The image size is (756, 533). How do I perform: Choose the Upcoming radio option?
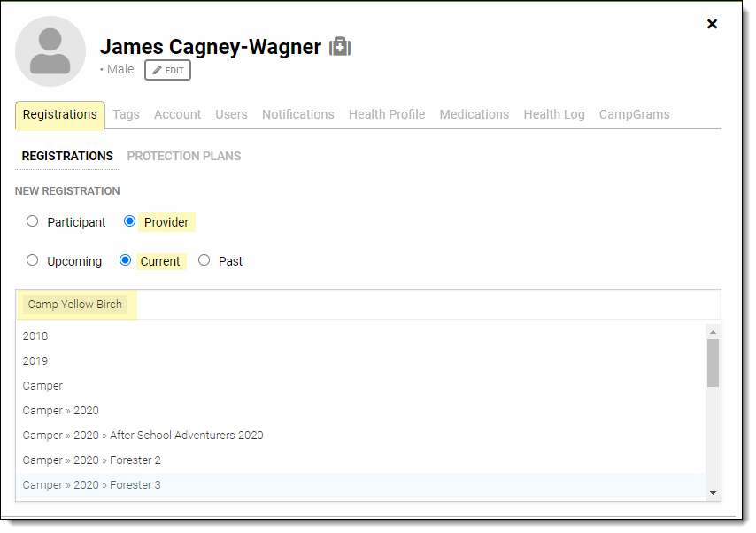33,260
